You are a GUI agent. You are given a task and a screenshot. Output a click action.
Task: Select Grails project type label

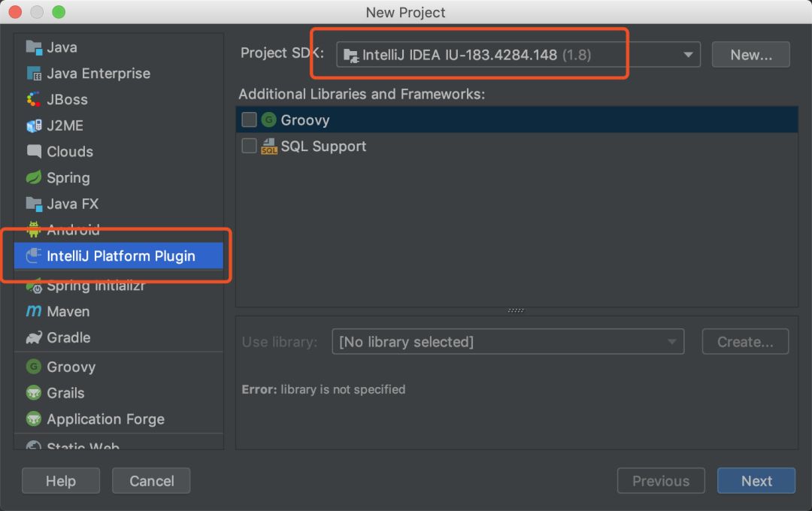click(x=65, y=393)
